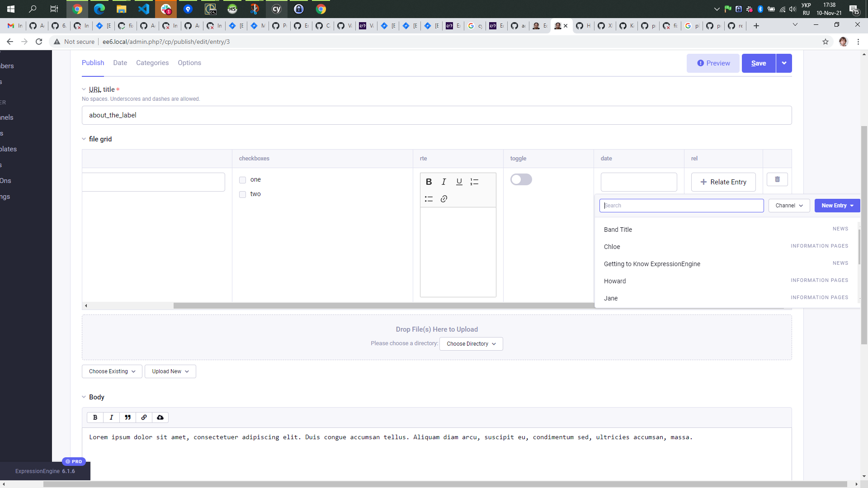Click blockquote icon in Body toolbar
868x488 pixels.
pyautogui.click(x=127, y=418)
